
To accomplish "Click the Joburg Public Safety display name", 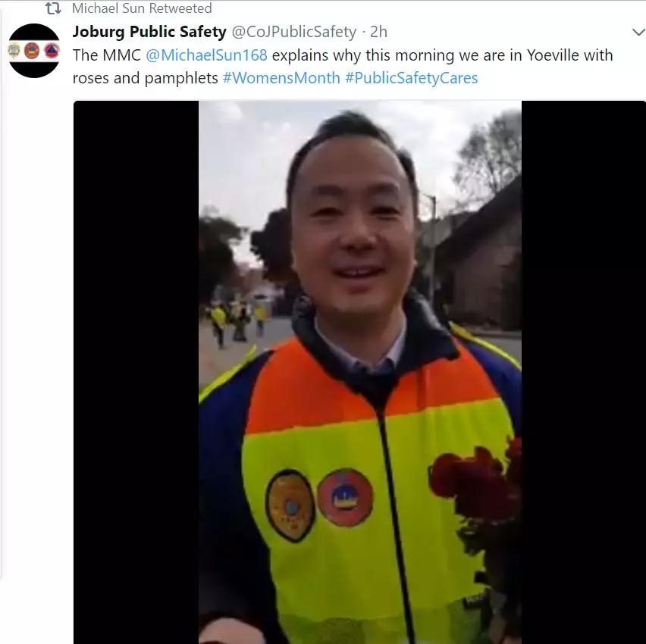I will point(149,32).
